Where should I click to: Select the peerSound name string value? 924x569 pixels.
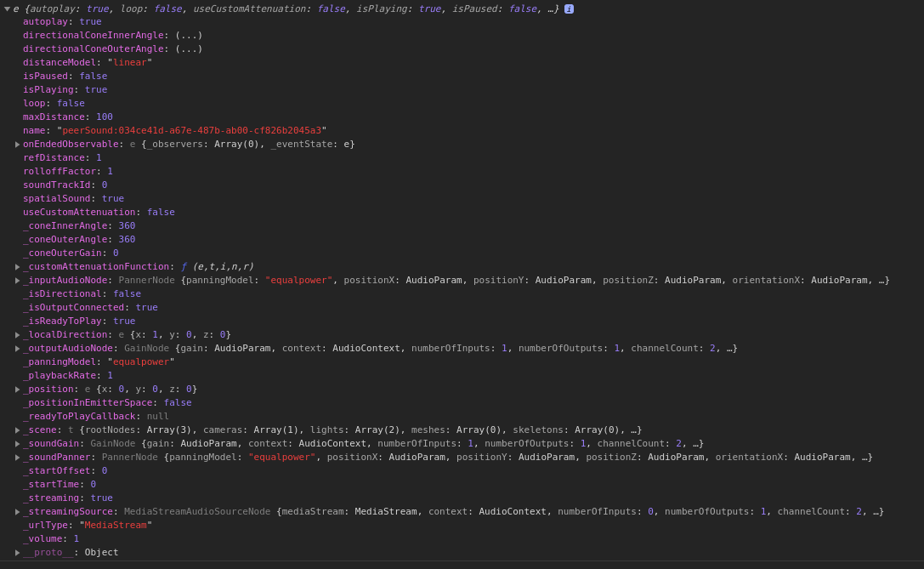(191, 130)
